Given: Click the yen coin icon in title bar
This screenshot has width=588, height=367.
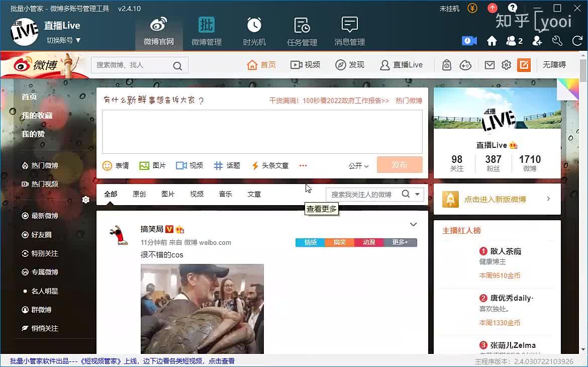Looking at the screenshot, I should [472, 8].
